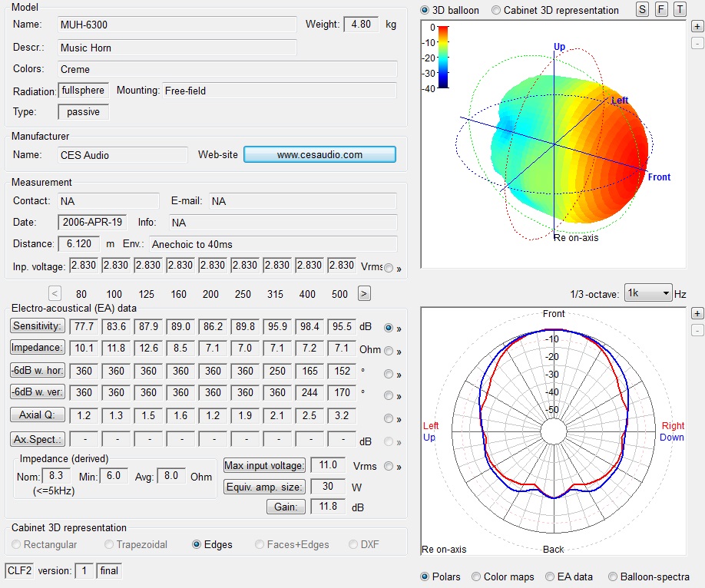705x588 pixels.
Task: Select Cabinet 3D representation view
Action: (497, 10)
